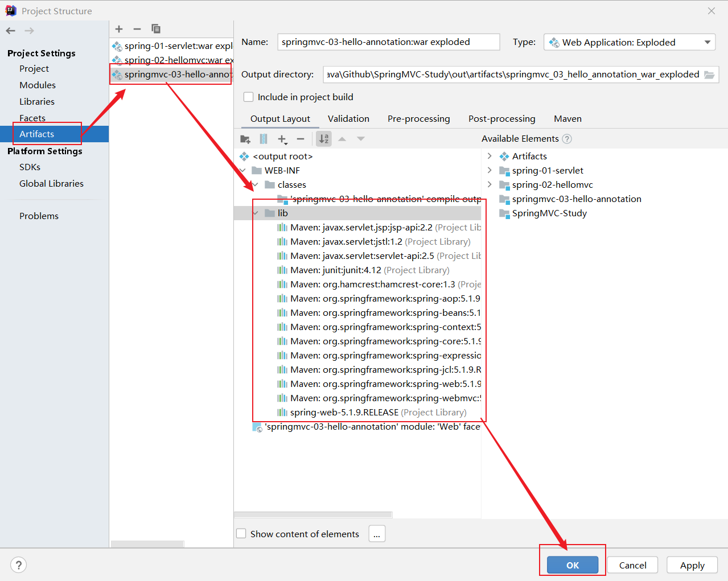Click the Available Elements help icon
728x581 pixels.
(567, 139)
